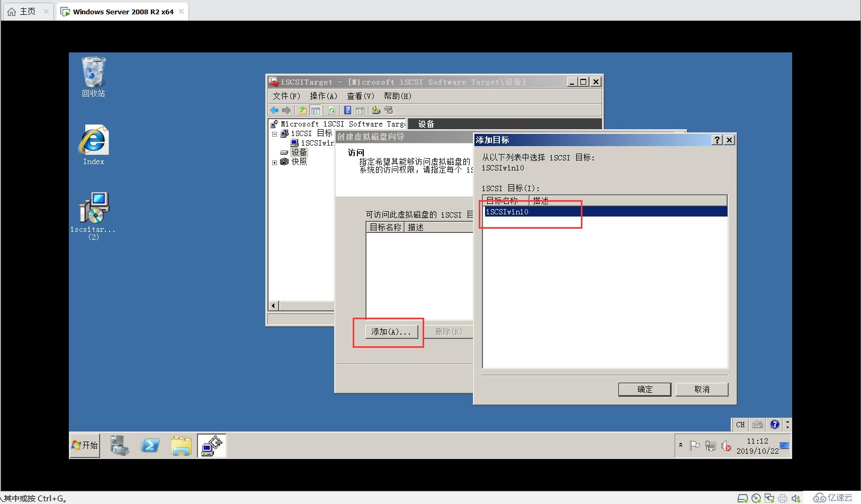
Task: Click the language bar help icon
Action: click(775, 424)
